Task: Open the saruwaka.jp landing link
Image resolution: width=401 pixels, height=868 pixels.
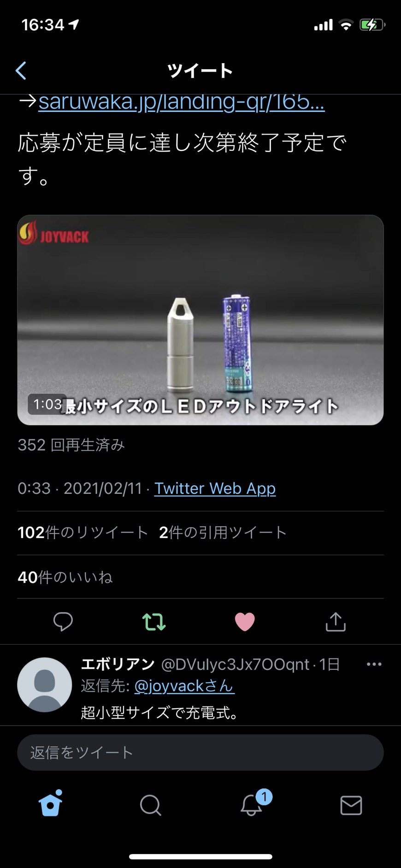Action: 182,102
